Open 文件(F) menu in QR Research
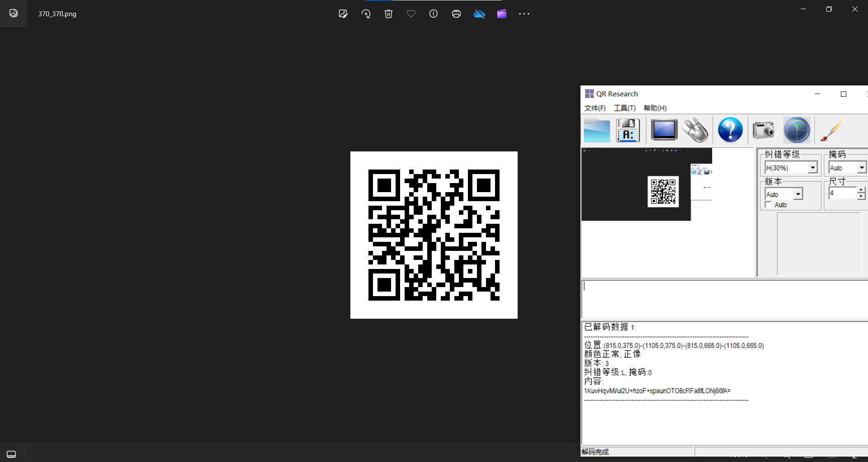The width and height of the screenshot is (868, 462). pyautogui.click(x=594, y=108)
